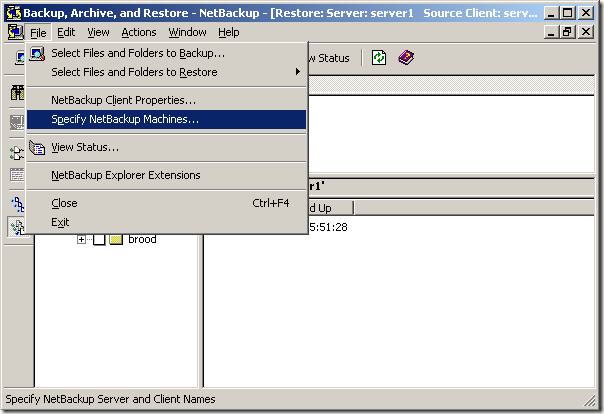604x414 pixels.
Task: Open the Window menu
Action: click(x=187, y=32)
